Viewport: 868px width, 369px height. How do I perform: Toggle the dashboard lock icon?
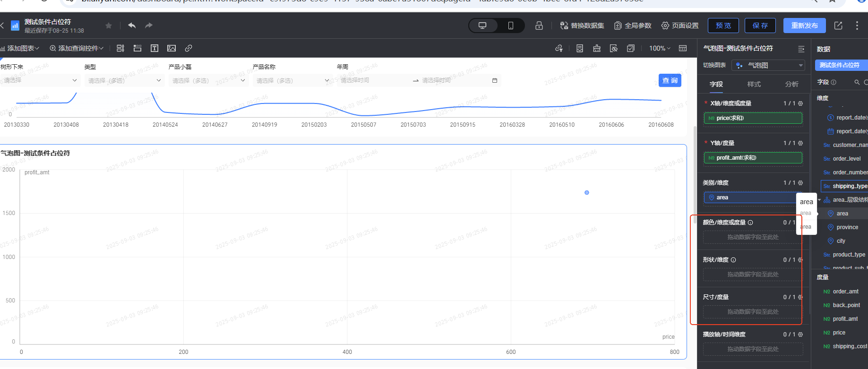coord(539,26)
